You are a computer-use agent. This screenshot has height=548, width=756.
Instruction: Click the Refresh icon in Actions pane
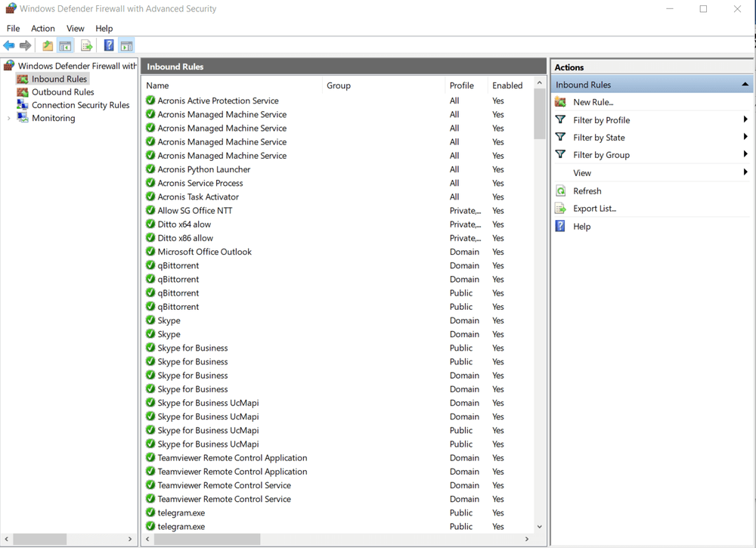tap(560, 191)
